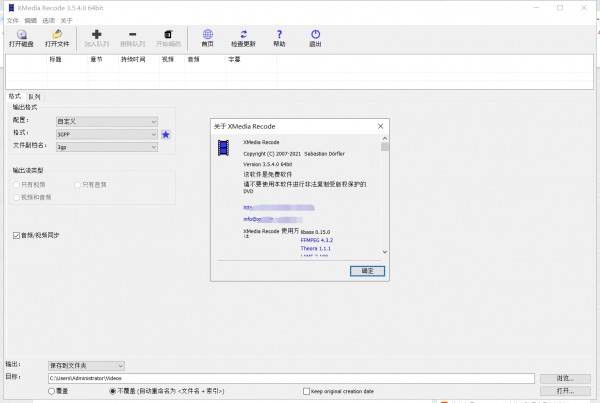Screen dimensions: 600x403
Task: Switch to the 格式 tab
Action: [x=15, y=96]
